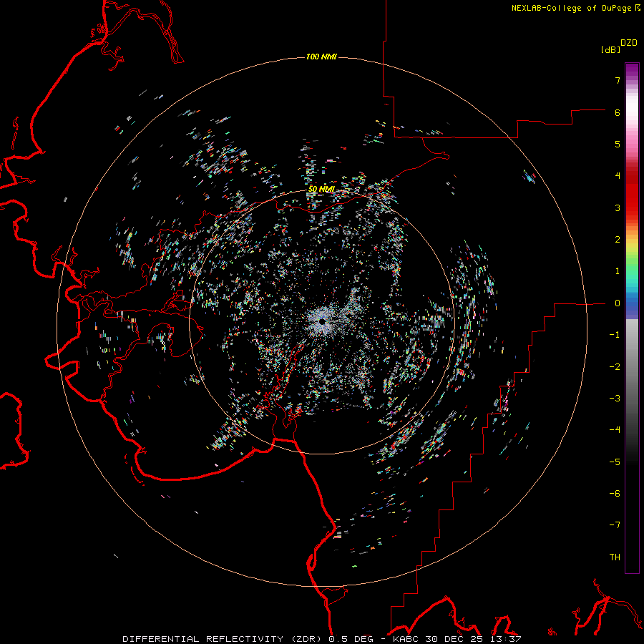Click the 6 dB tick label on scale
Image resolution: width=644 pixels, height=644 pixels.
pos(618,112)
